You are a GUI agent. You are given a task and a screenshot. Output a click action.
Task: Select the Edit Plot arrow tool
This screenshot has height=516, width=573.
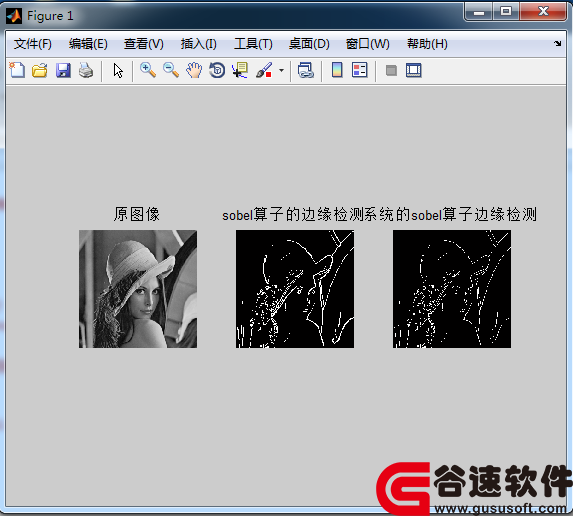118,71
